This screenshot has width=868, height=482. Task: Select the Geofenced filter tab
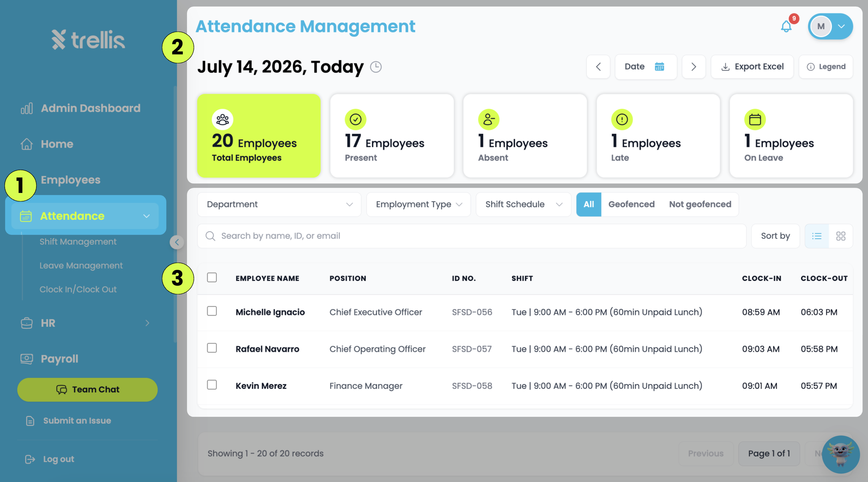pyautogui.click(x=631, y=204)
